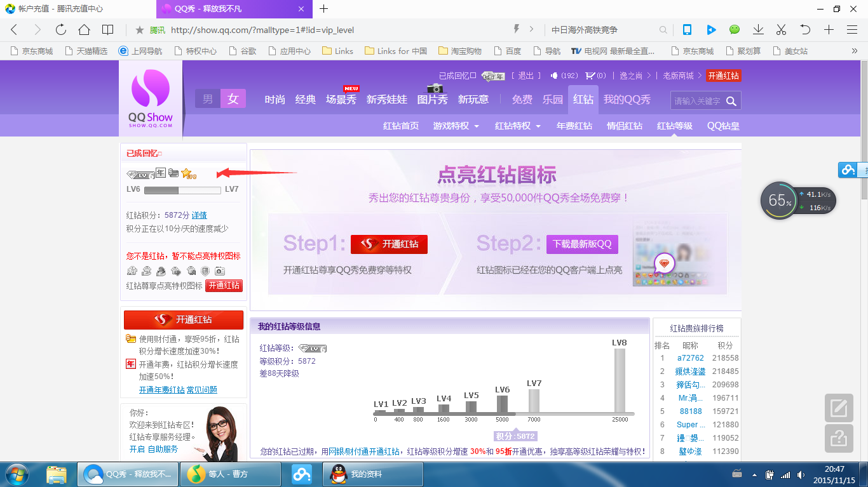Open the QQ钻皇 sub-navigation item
The image size is (868, 487).
coord(723,126)
